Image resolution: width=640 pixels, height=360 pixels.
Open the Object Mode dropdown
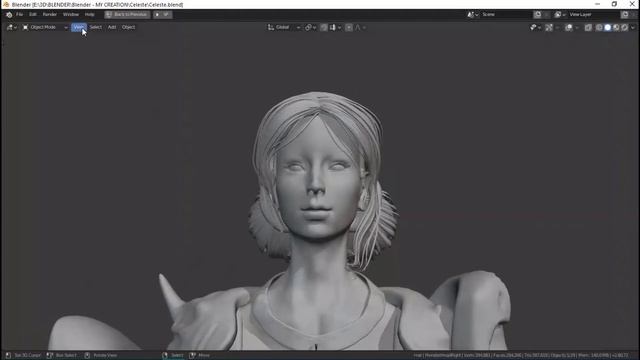tap(44, 27)
